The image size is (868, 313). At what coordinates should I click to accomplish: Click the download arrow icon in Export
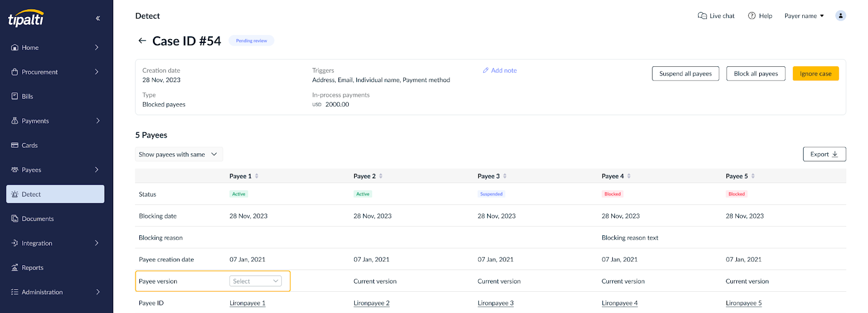(835, 154)
